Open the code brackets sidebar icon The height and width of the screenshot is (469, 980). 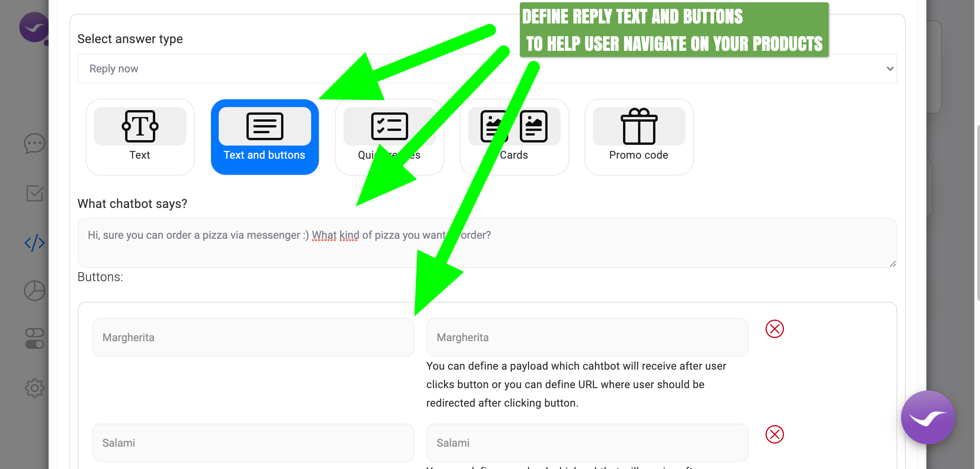(x=35, y=243)
